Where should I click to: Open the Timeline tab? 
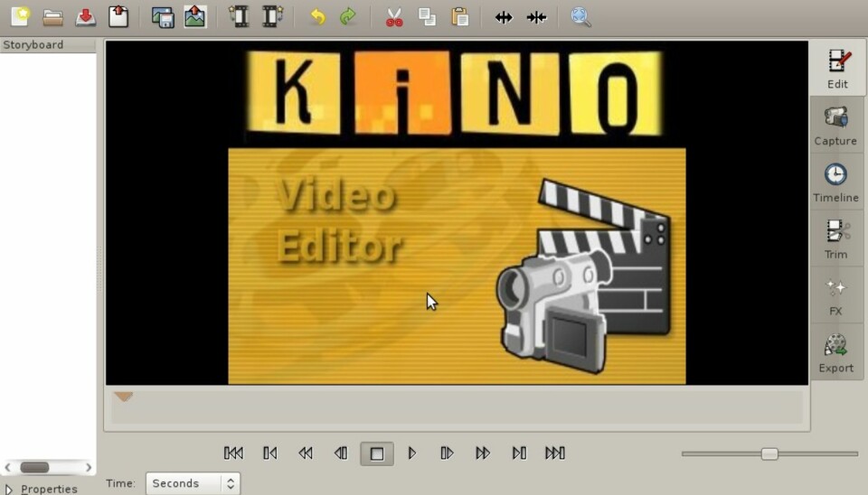(x=835, y=182)
